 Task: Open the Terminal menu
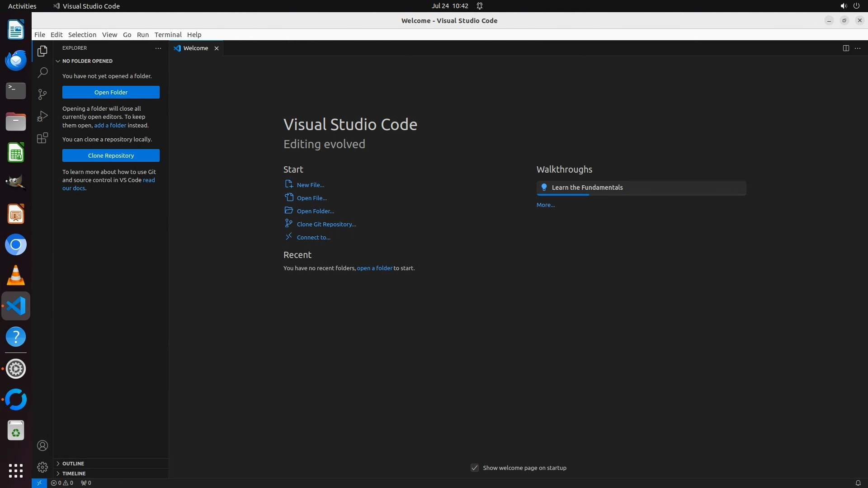(168, 35)
